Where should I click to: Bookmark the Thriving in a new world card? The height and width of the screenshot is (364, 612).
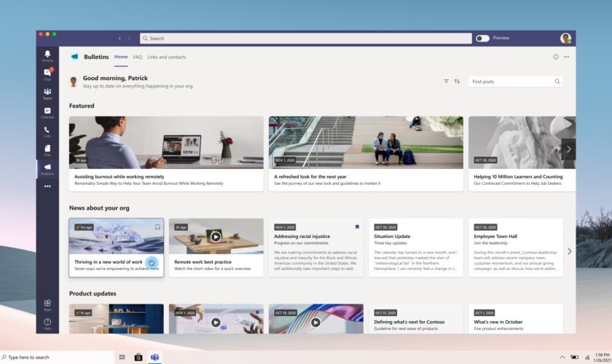[x=157, y=227]
